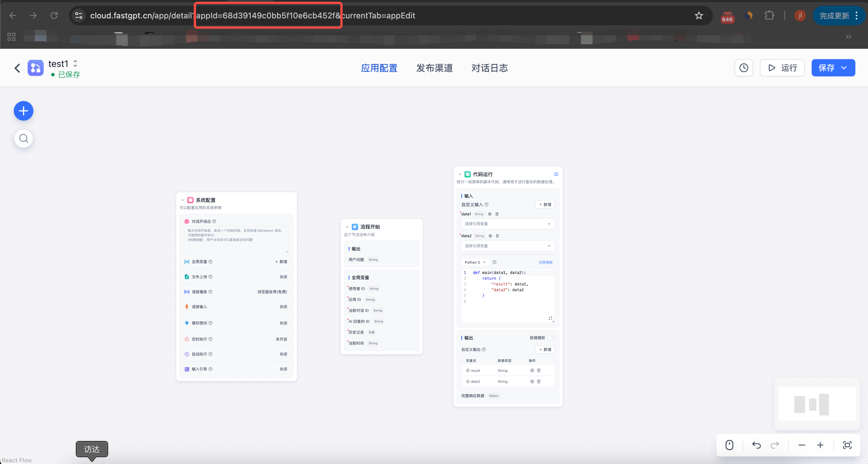Collapse the 系统配置 node chevron
The image size is (868, 464).
pyautogui.click(x=183, y=200)
